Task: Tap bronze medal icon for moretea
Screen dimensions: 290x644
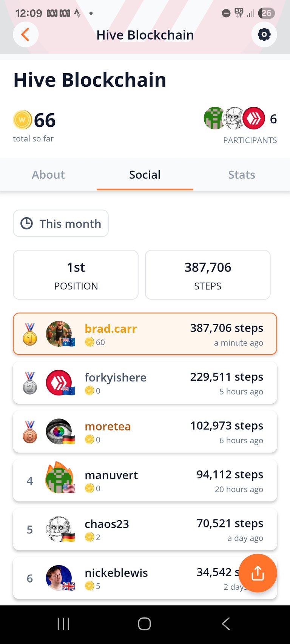Action: click(30, 432)
